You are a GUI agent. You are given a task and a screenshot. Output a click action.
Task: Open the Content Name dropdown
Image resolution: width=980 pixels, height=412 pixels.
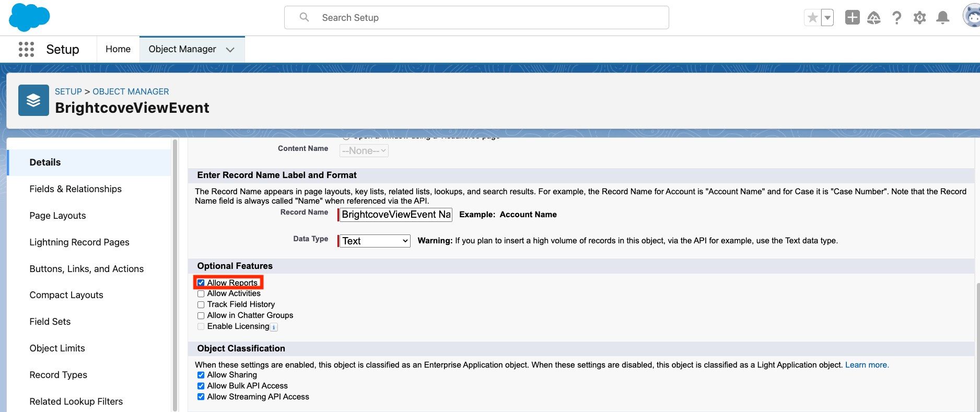(x=364, y=151)
